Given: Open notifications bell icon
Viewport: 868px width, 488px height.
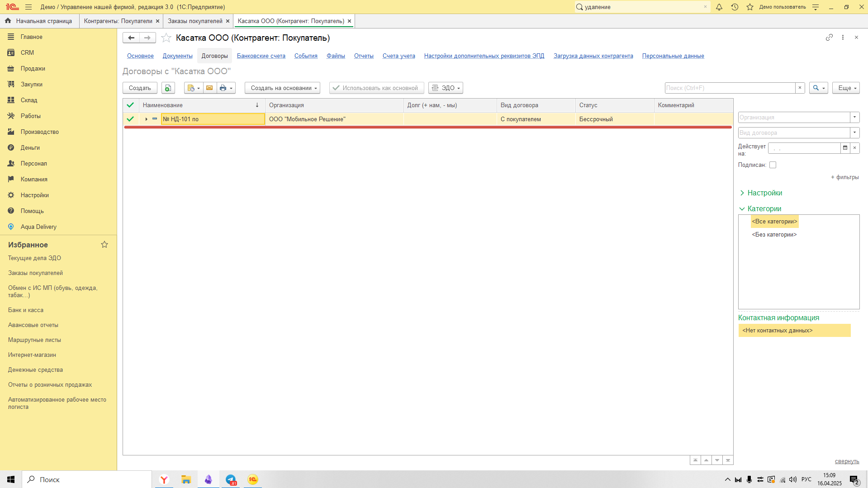Looking at the screenshot, I should tap(719, 7).
